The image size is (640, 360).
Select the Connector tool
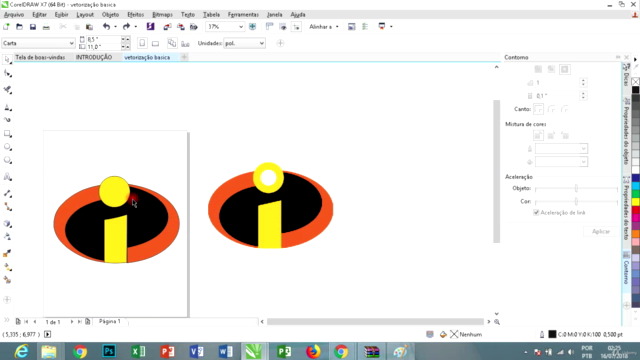point(7,207)
